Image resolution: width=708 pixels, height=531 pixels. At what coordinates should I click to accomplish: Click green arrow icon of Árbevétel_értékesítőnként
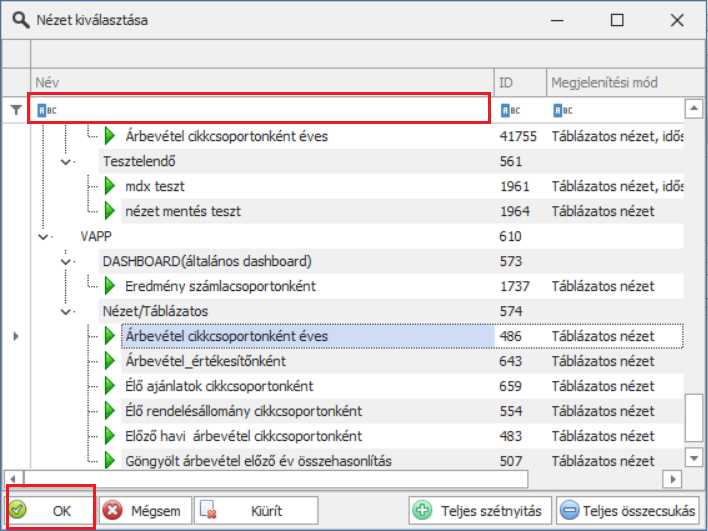[110, 361]
